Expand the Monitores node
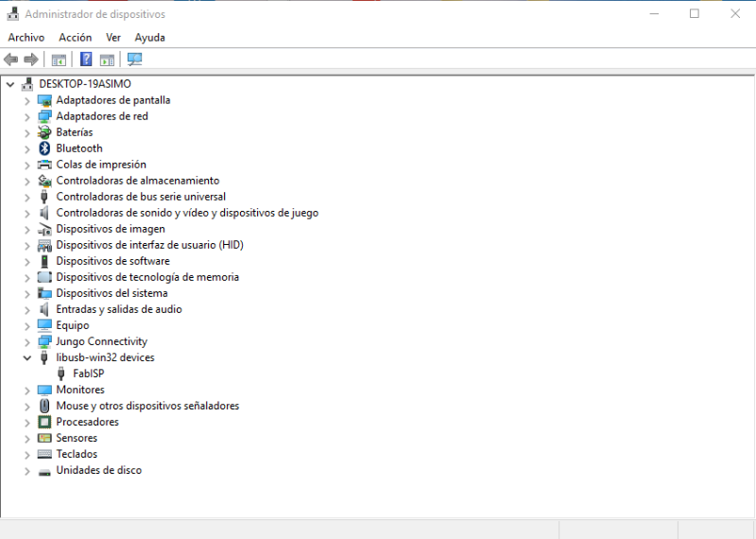 pos(27,391)
